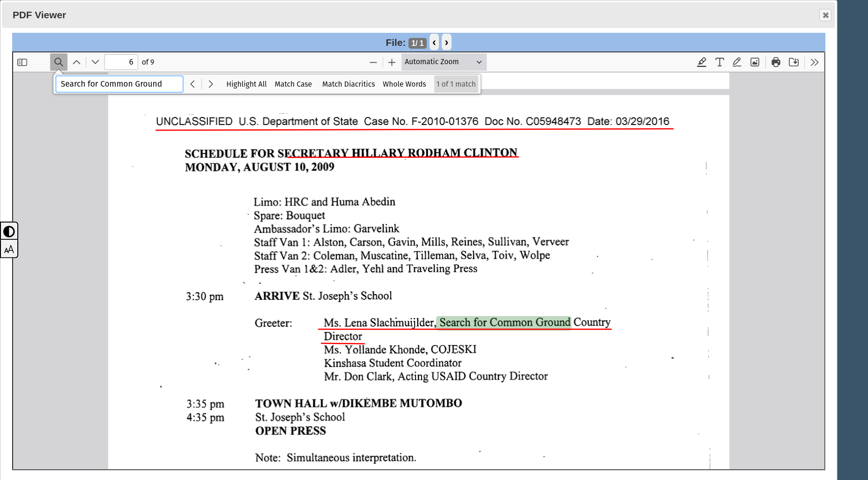868x480 pixels.
Task: Open the Automatic Zoom dropdown
Action: (x=443, y=62)
